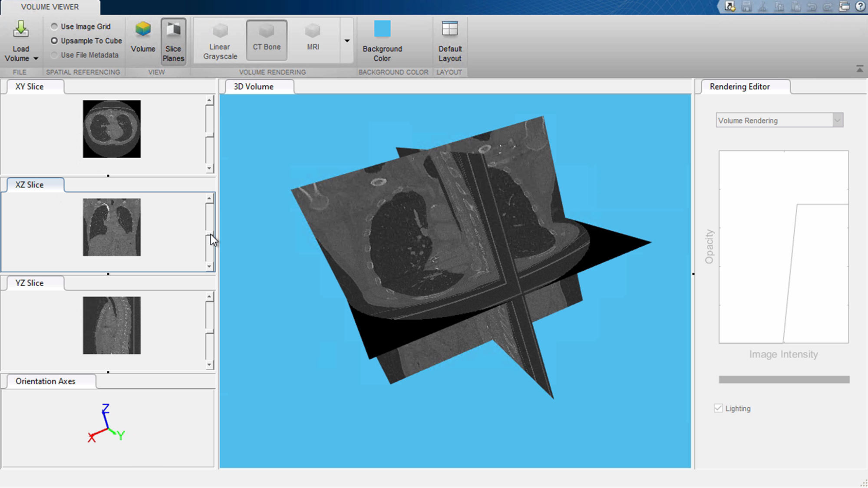This screenshot has width=868, height=488.
Task: Click XY Slice scrollbar up arrow
Action: 209,100
